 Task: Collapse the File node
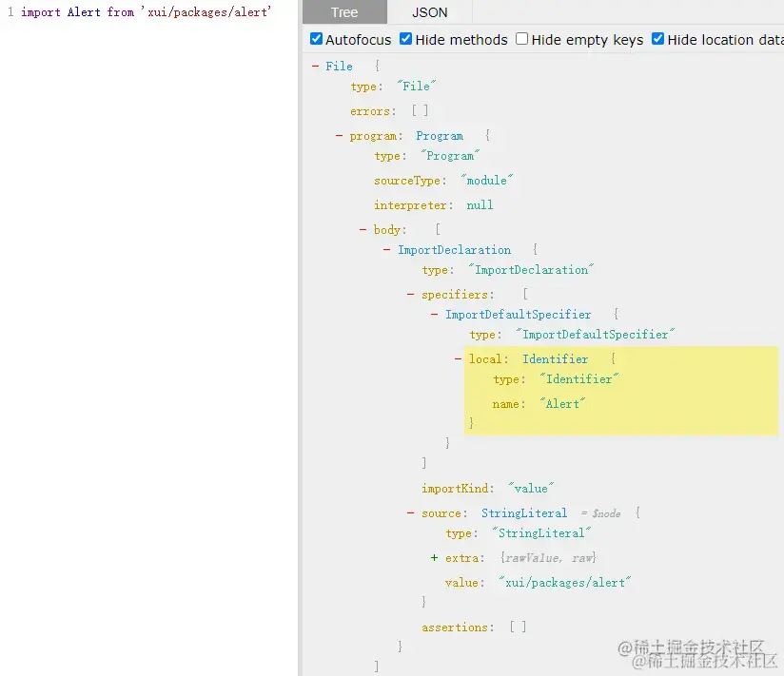pyautogui.click(x=315, y=66)
